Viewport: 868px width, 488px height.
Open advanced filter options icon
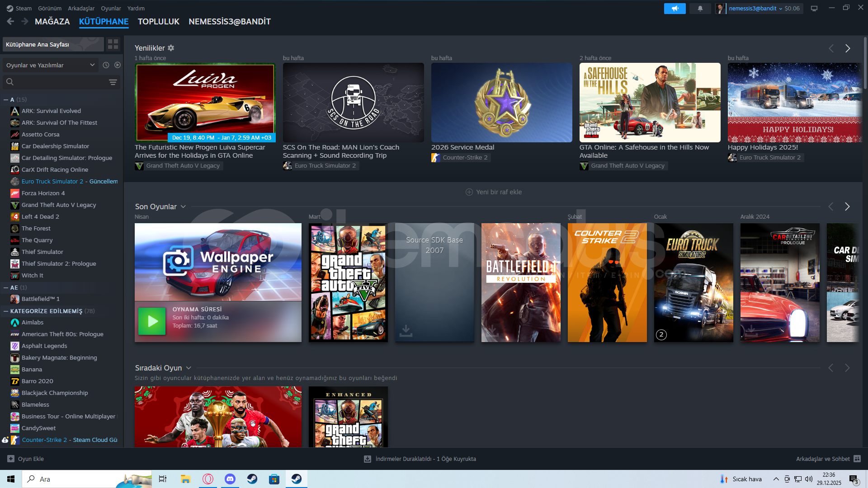tap(113, 82)
